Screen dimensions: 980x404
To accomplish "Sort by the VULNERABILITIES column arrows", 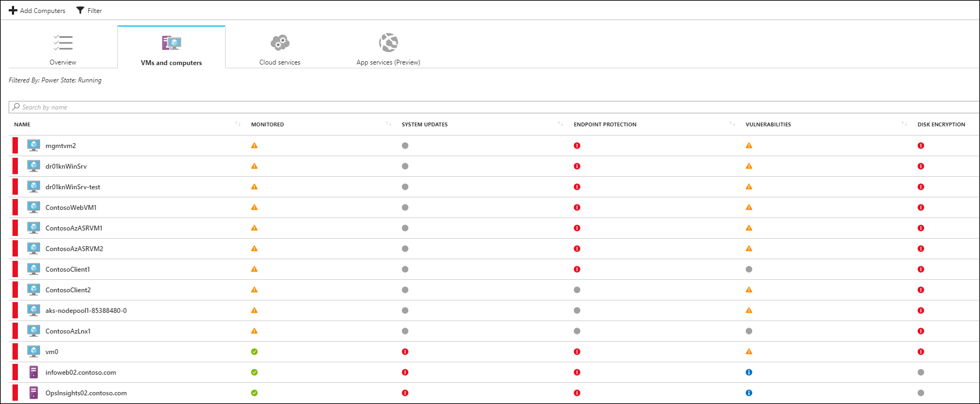I will pyautogui.click(x=904, y=124).
